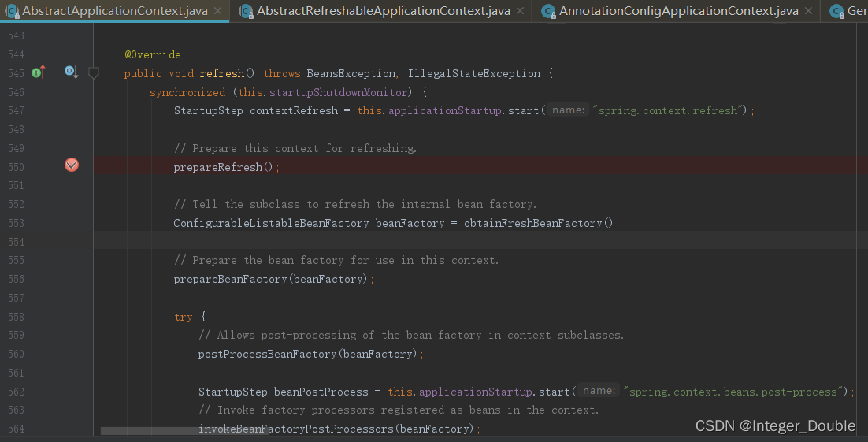Click applicationStartup on line 547
Viewport: 868px width, 442px height.
(444, 110)
